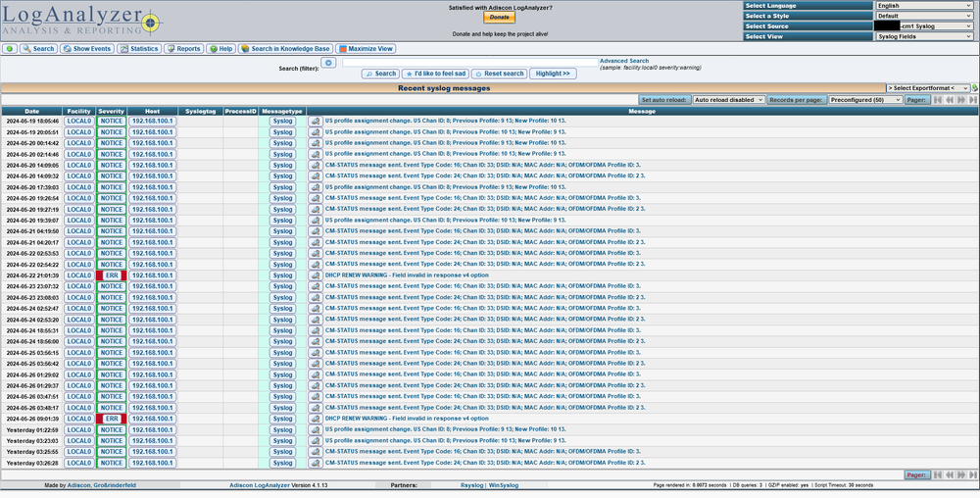Click the search filter input field

click(470, 63)
